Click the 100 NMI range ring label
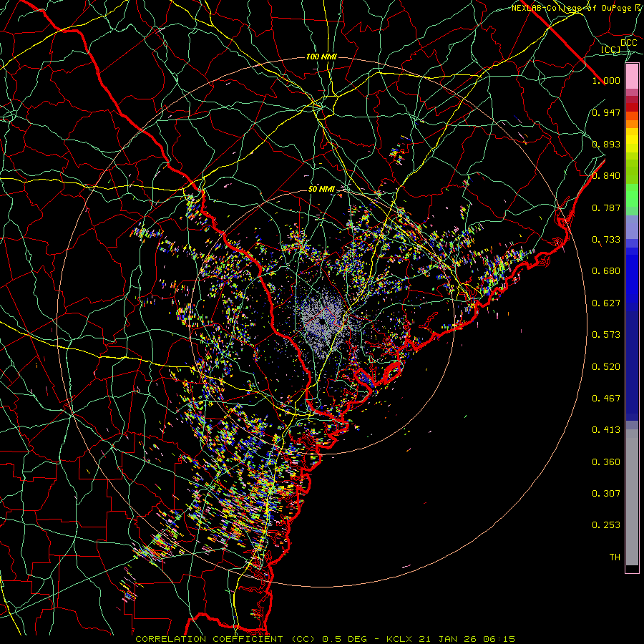 (321, 57)
